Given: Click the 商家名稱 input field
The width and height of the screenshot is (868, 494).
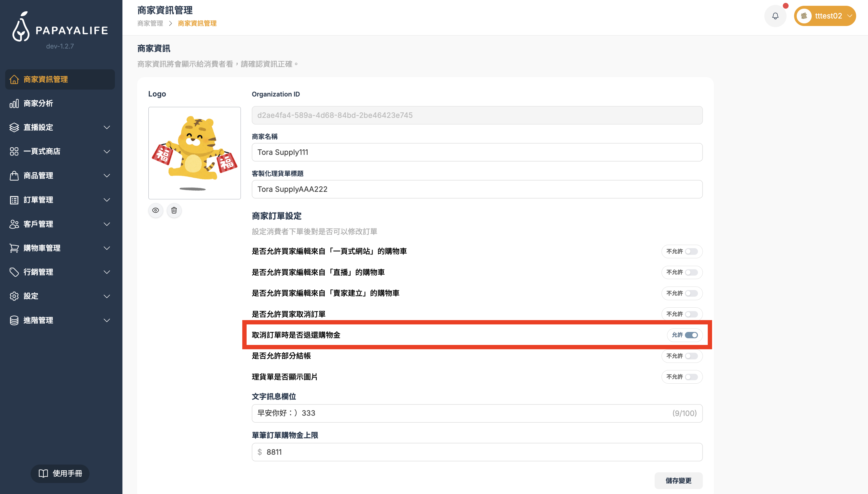Looking at the screenshot, I should tap(477, 152).
